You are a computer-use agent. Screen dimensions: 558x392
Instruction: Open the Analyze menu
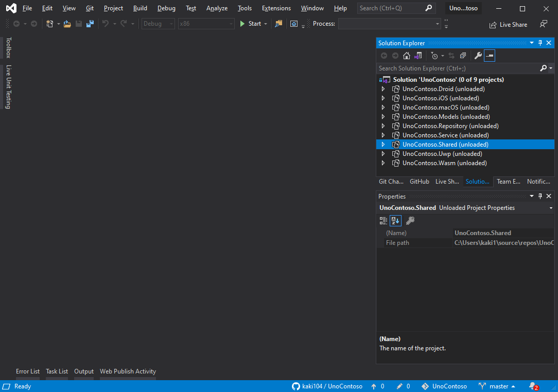[217, 8]
